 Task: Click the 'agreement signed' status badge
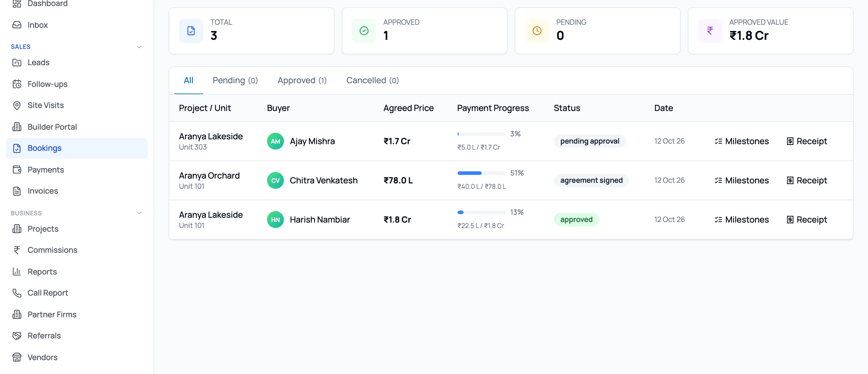click(x=591, y=180)
